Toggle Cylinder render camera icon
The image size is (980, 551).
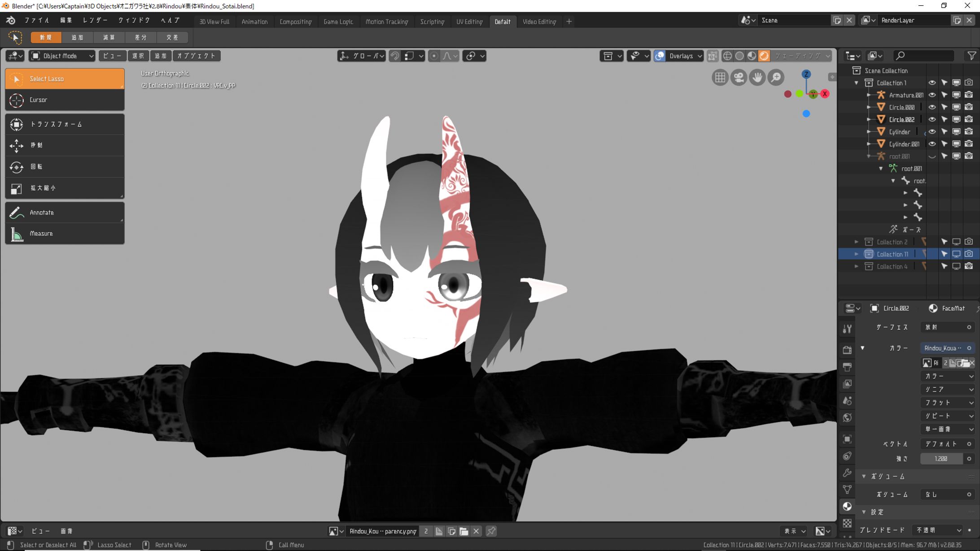pyautogui.click(x=969, y=132)
